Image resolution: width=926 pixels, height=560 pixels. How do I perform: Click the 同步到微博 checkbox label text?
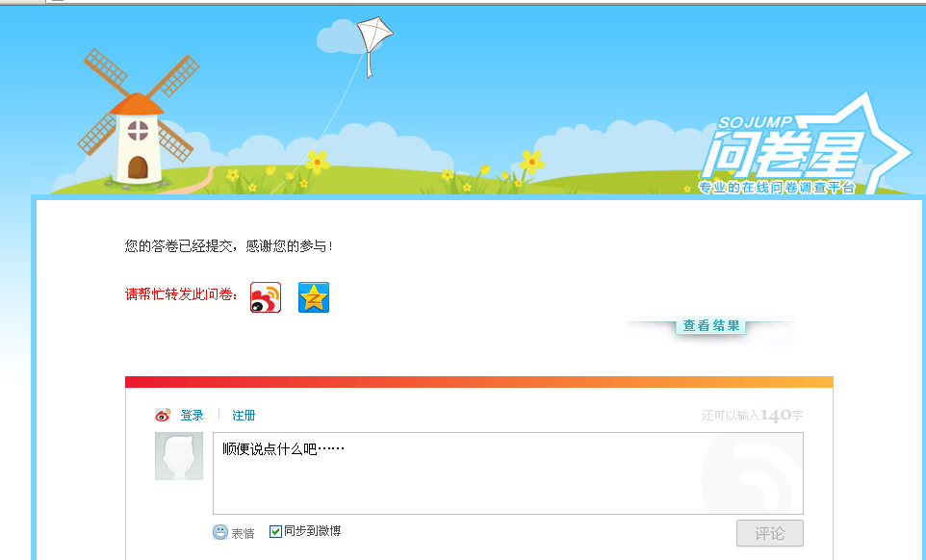pos(313,531)
